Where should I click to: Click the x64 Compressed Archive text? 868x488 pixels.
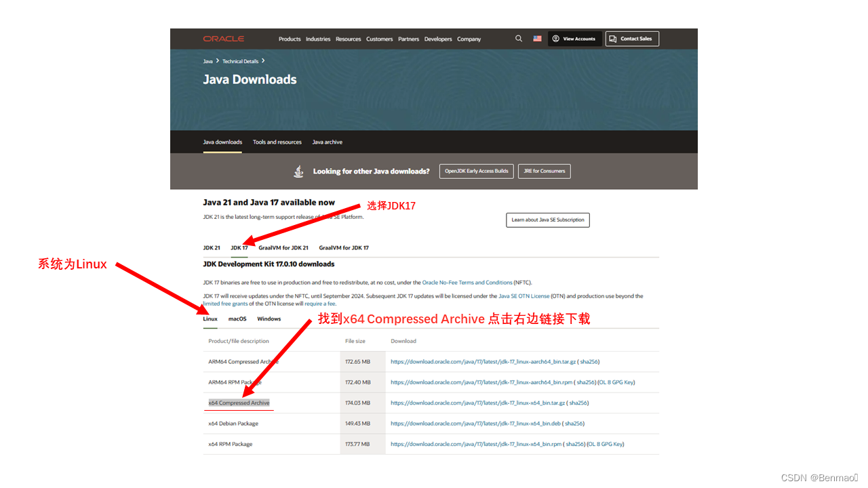click(239, 403)
